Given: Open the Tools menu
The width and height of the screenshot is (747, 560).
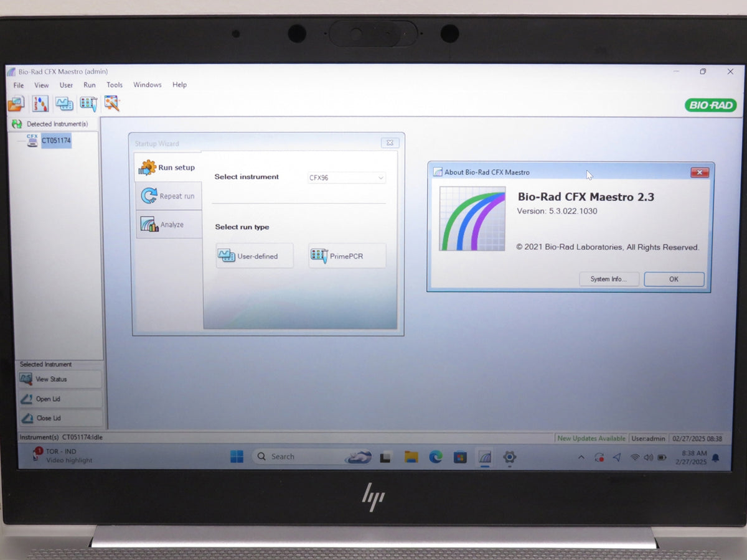Looking at the screenshot, I should (115, 85).
